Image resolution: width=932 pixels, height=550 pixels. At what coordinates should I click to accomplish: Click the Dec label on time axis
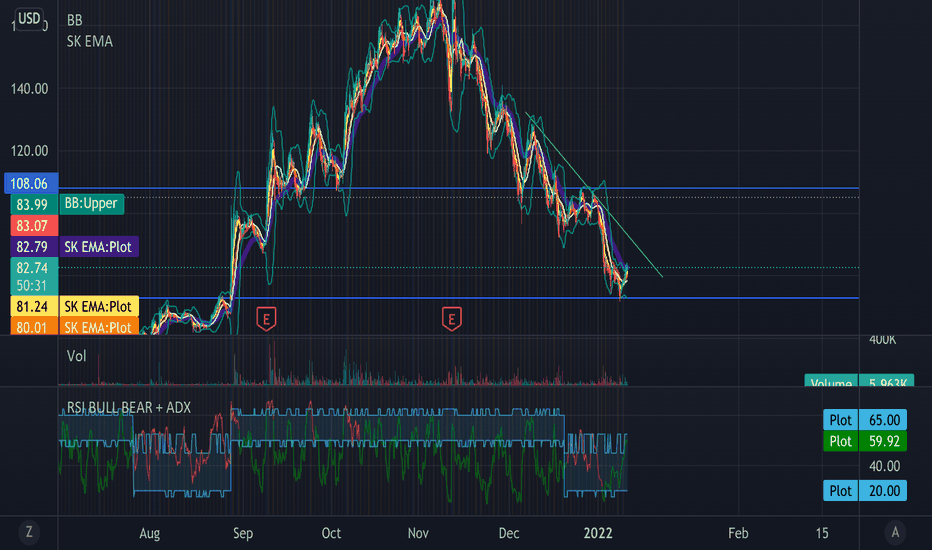[x=509, y=533]
